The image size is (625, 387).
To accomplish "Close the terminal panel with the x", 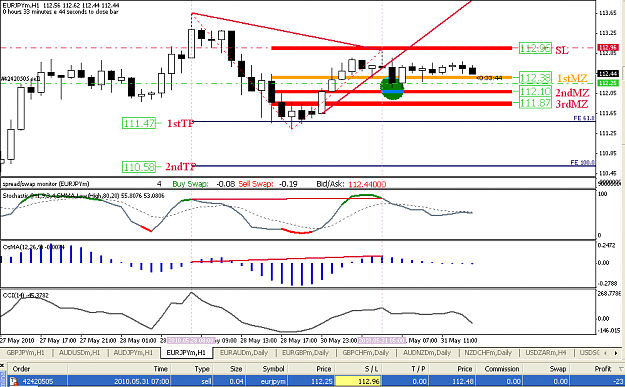I will tap(3, 366).
